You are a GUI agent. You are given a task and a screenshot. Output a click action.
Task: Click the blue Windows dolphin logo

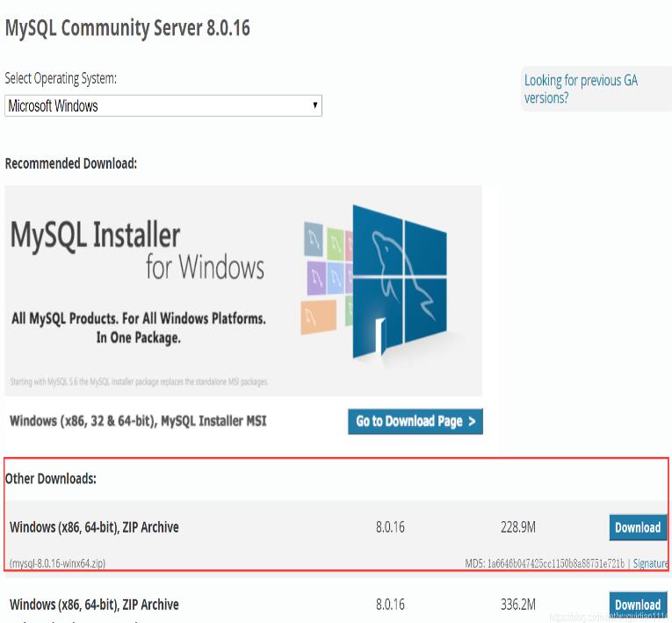pos(400,281)
